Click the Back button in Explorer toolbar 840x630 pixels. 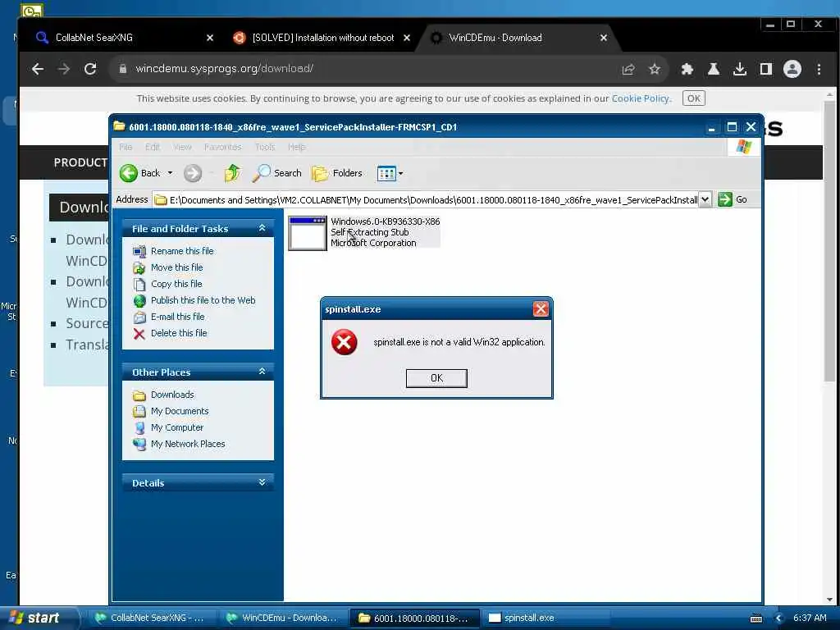point(140,173)
